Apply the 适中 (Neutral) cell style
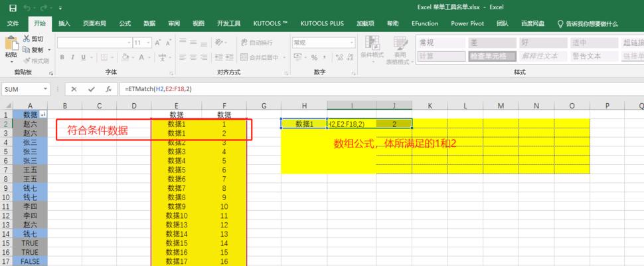The width and height of the screenshot is (644, 266). (x=594, y=43)
